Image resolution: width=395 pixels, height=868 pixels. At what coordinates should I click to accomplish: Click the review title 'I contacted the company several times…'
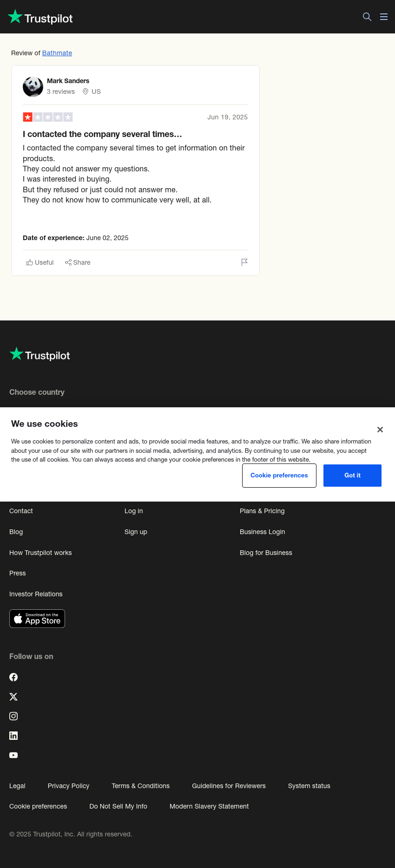click(x=102, y=134)
